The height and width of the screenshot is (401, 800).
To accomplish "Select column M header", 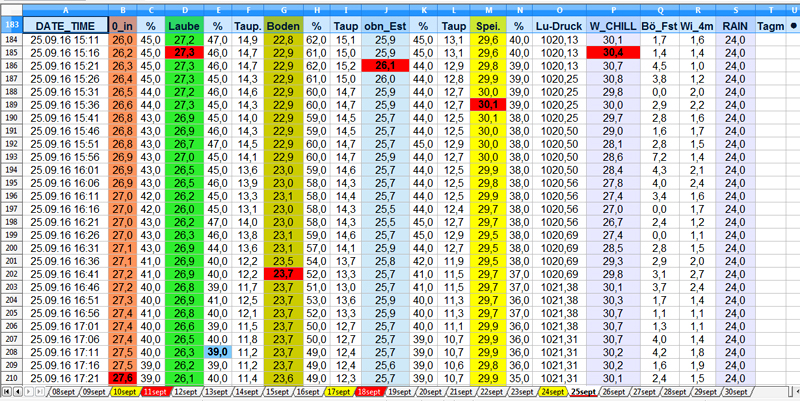I will click(489, 10).
